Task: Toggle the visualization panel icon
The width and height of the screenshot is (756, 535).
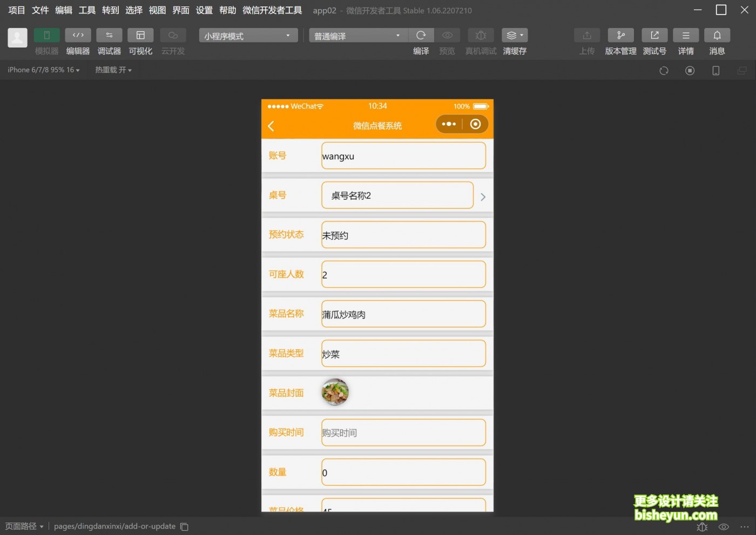Action: (140, 35)
